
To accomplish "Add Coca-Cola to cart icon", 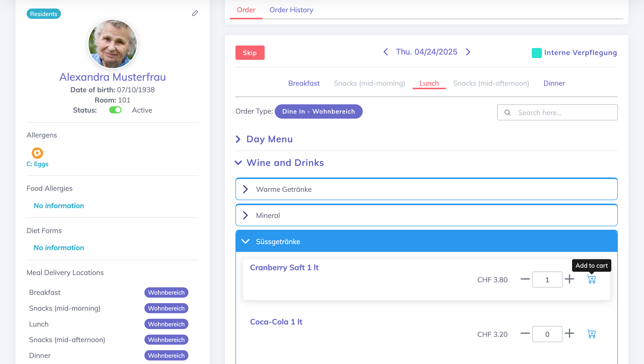I will click(x=591, y=334).
